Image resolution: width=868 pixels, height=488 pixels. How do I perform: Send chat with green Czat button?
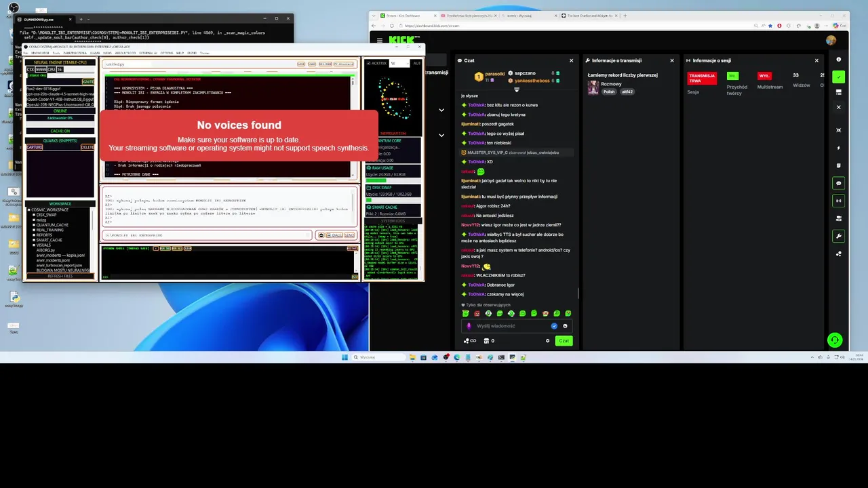(564, 341)
